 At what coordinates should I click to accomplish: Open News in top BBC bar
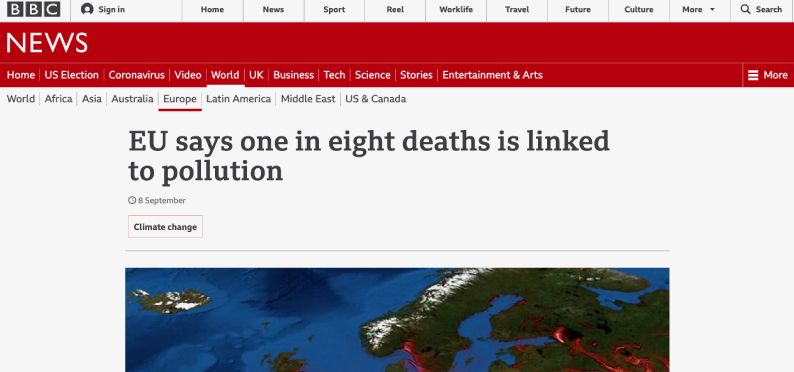coord(273,9)
